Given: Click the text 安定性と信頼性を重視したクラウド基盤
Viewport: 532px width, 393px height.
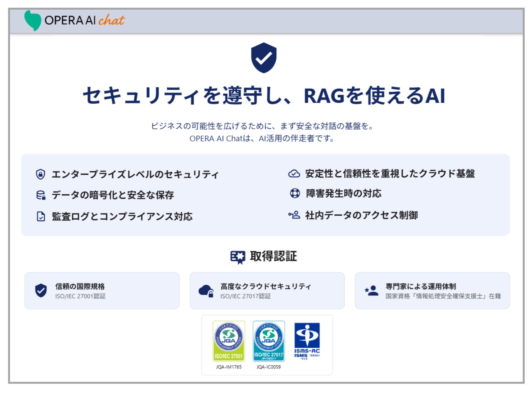Looking at the screenshot, I should pyautogui.click(x=390, y=174).
